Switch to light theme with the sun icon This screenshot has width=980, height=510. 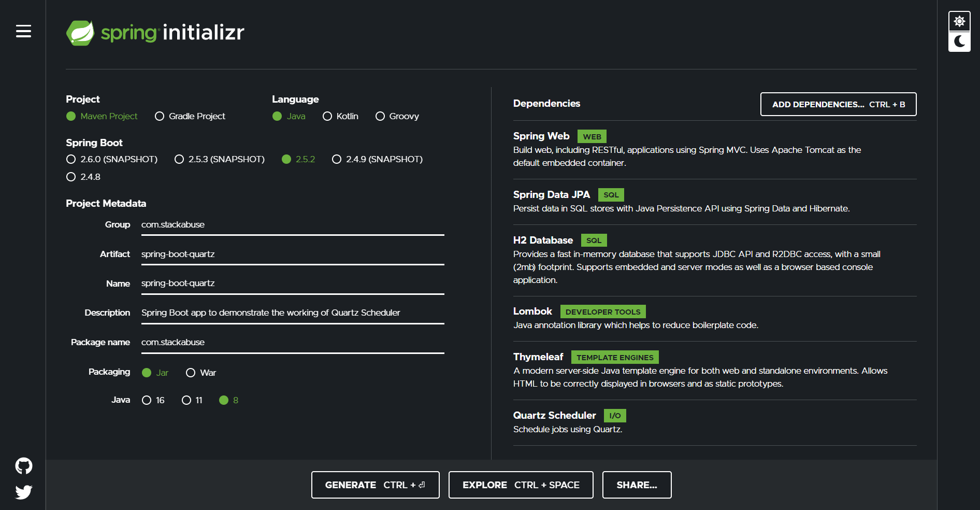tap(959, 21)
